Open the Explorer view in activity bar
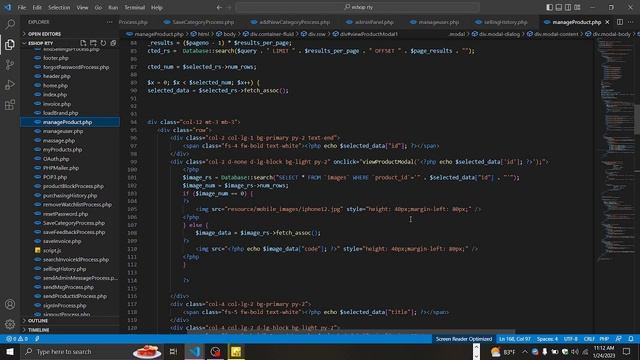The height and width of the screenshot is (360, 640). [10, 44]
